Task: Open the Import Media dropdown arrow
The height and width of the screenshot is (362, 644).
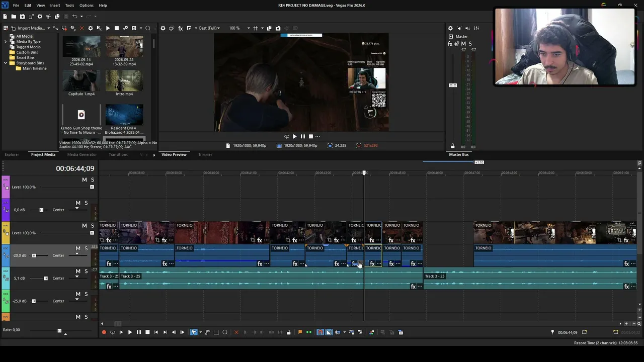Action: pyautogui.click(x=49, y=28)
